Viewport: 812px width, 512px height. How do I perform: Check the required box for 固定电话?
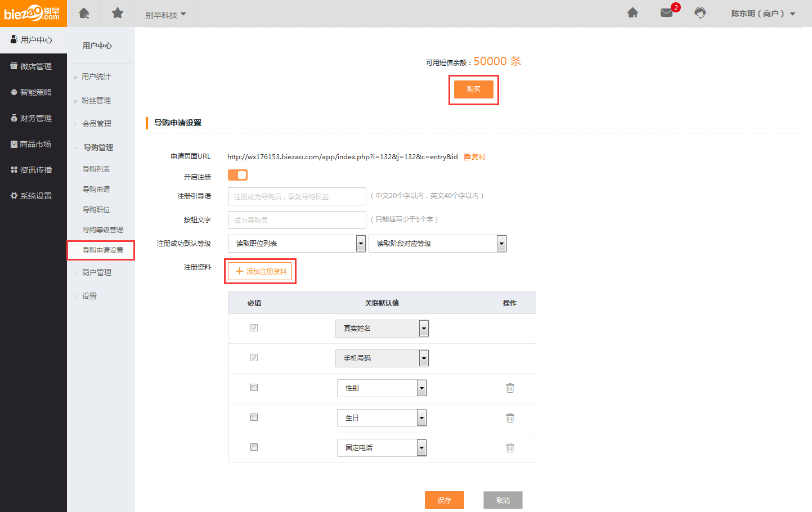click(254, 447)
